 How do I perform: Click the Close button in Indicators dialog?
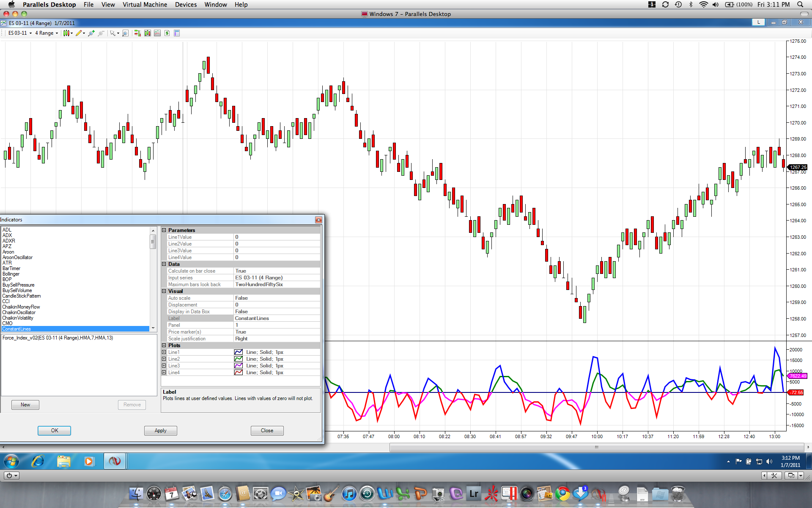coord(267,431)
